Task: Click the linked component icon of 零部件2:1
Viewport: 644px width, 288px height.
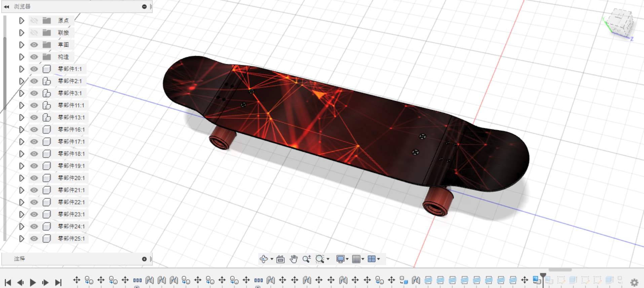Action: click(47, 81)
